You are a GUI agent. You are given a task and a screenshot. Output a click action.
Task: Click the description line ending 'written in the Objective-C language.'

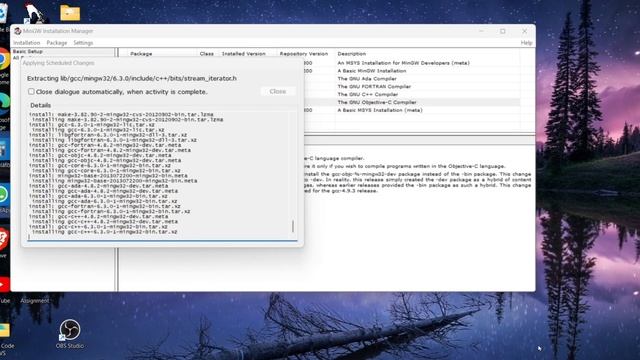405,167
